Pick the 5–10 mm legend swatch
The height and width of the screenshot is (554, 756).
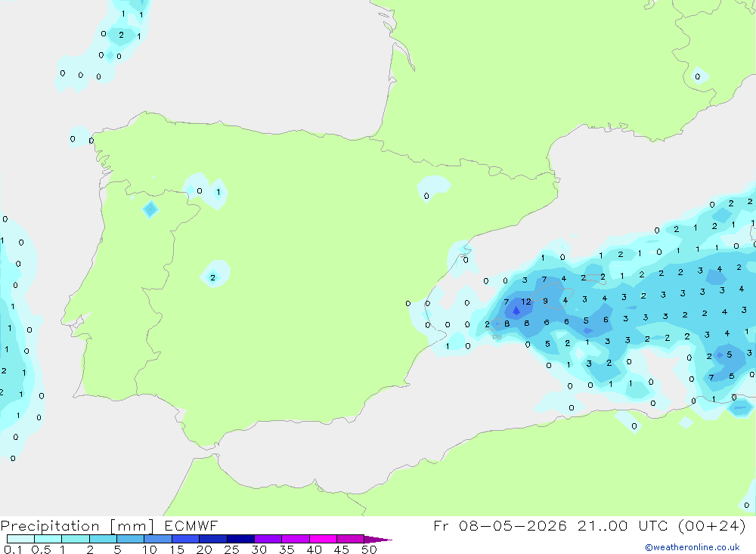(x=131, y=539)
